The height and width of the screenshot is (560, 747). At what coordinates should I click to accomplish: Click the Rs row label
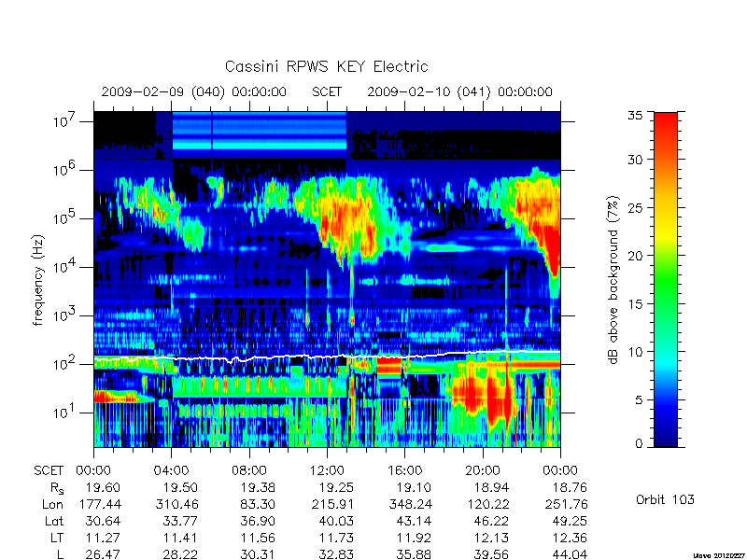(57, 488)
